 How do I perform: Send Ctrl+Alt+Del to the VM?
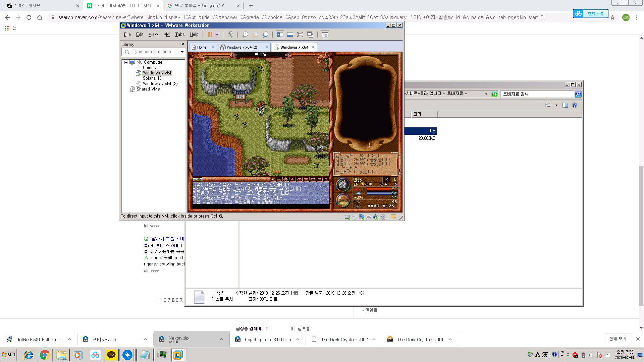pos(230,35)
